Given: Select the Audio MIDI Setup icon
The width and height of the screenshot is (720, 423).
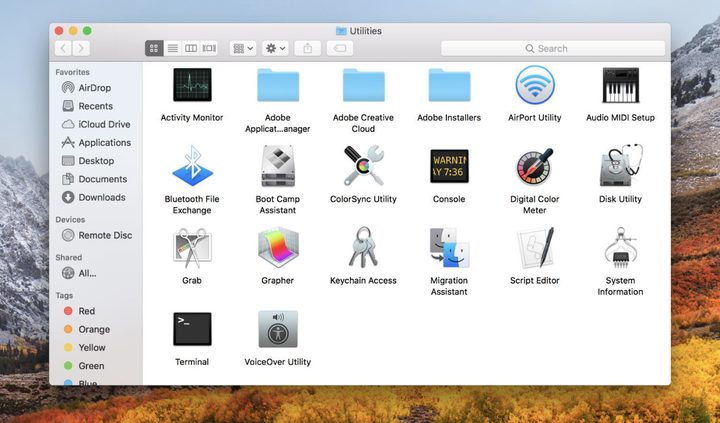Looking at the screenshot, I should click(620, 85).
